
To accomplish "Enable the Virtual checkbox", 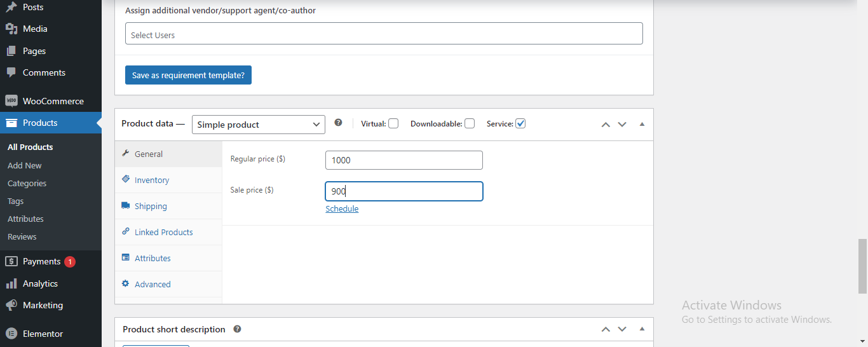I will click(x=393, y=124).
